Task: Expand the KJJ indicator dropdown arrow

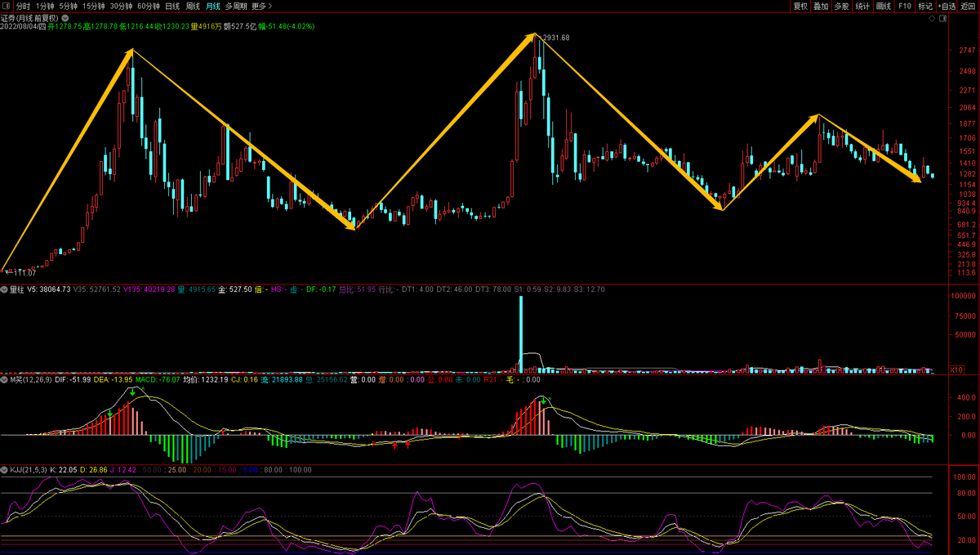Action: (x=4, y=471)
